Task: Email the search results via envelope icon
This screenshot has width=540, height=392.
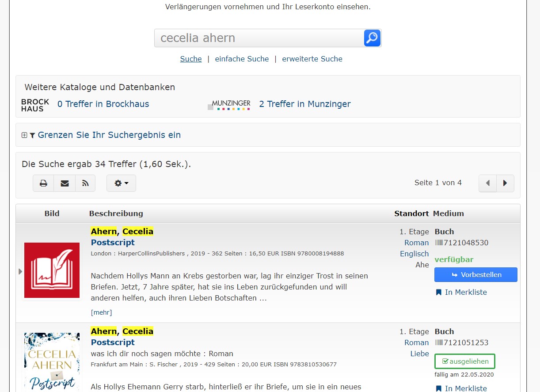Action: click(x=65, y=183)
